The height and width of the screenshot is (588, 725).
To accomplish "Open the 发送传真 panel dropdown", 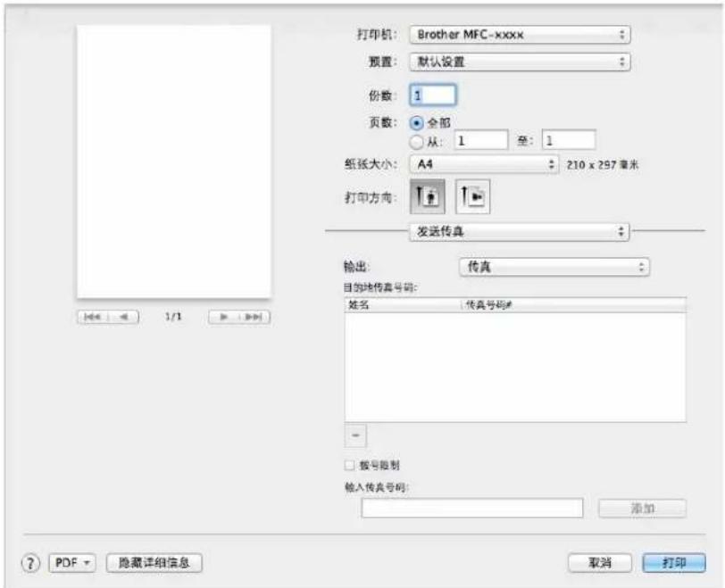I will (519, 231).
